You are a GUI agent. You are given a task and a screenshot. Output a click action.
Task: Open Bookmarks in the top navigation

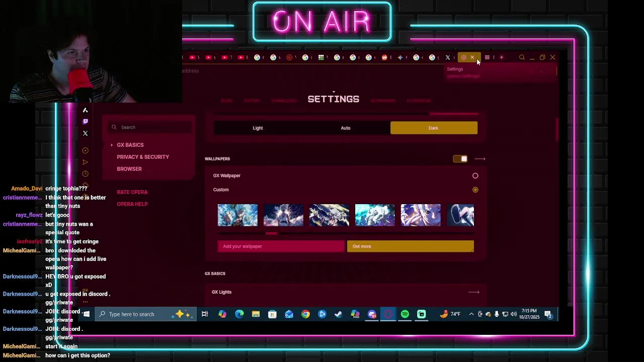(383, 101)
